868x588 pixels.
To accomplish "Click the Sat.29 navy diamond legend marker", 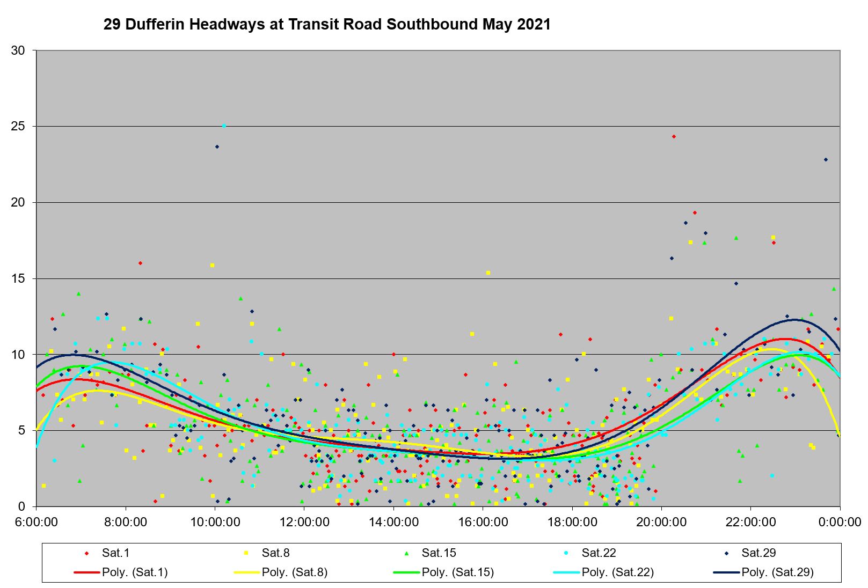I will [x=726, y=553].
